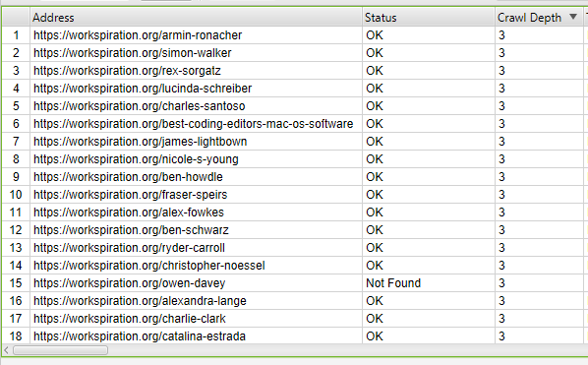This screenshot has height=365, width=588.
Task: Click the horizontal scrollbar left arrow
Action: (x=6, y=350)
